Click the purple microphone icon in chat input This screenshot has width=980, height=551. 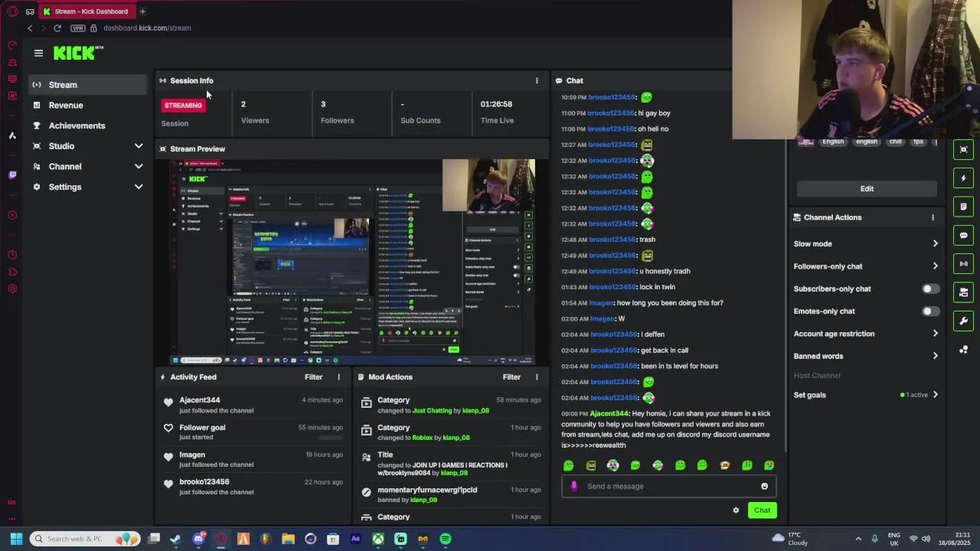tap(574, 486)
